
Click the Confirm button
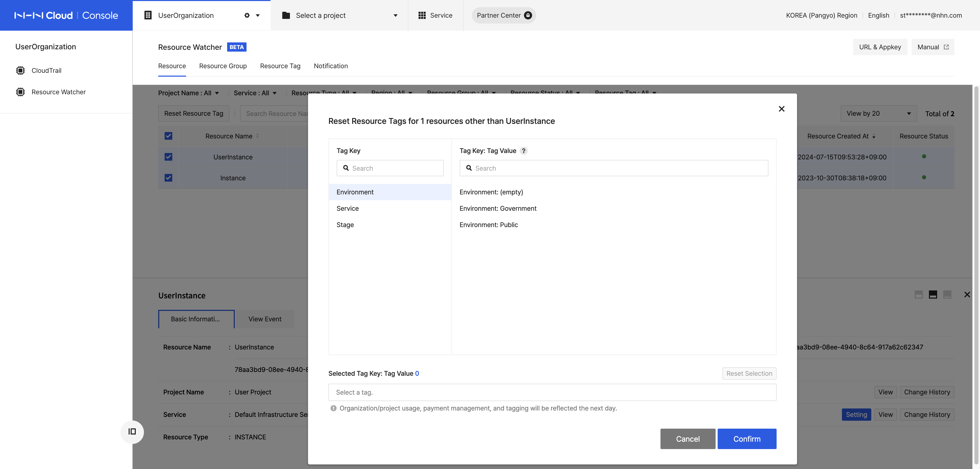coord(747,439)
